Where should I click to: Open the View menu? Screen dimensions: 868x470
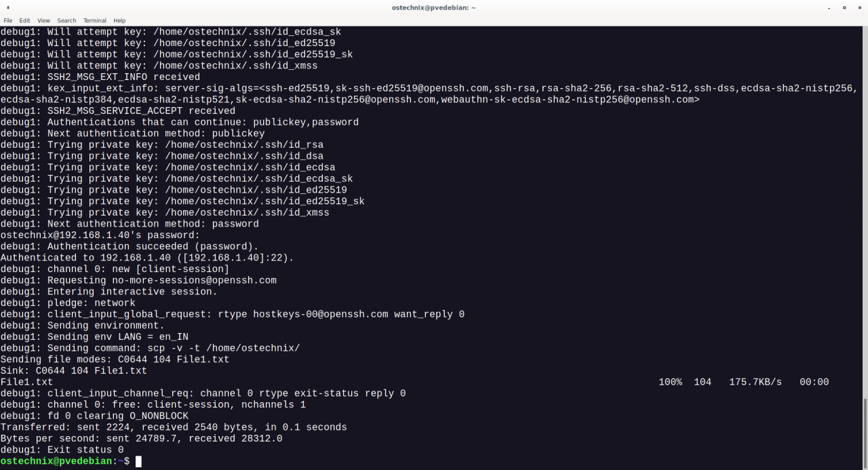[43, 20]
